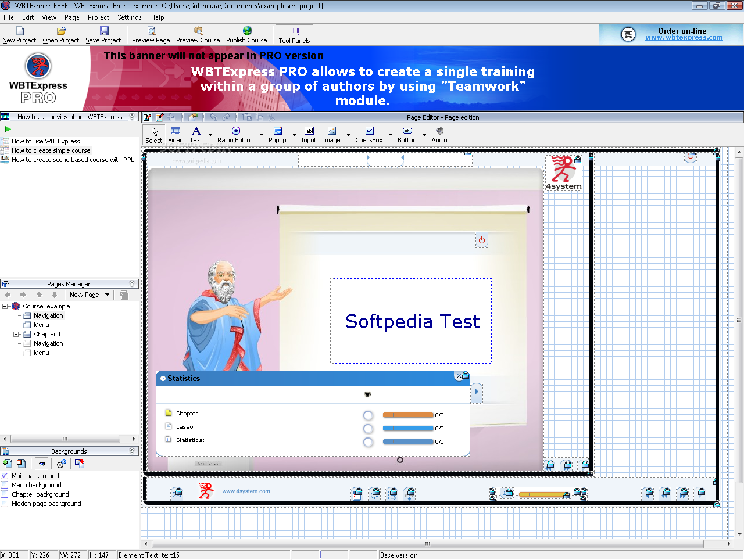Pick the Radio Button element tool
The width and height of the screenshot is (744, 560).
pos(235,135)
